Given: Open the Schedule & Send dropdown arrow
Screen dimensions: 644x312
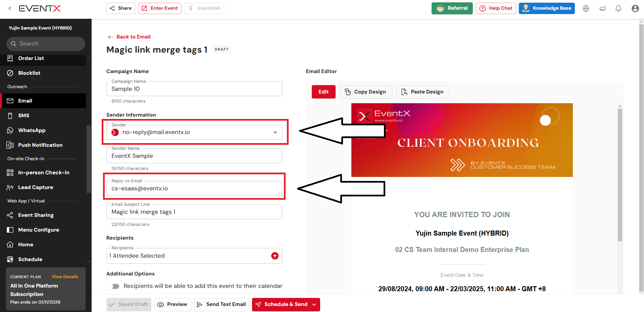Looking at the screenshot, I should coord(314,305).
